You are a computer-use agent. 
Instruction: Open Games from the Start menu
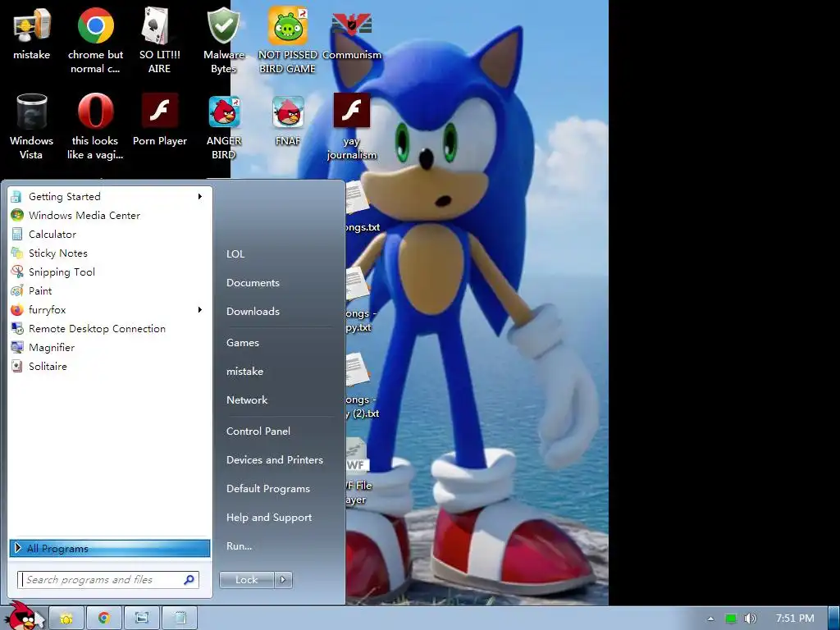(243, 343)
